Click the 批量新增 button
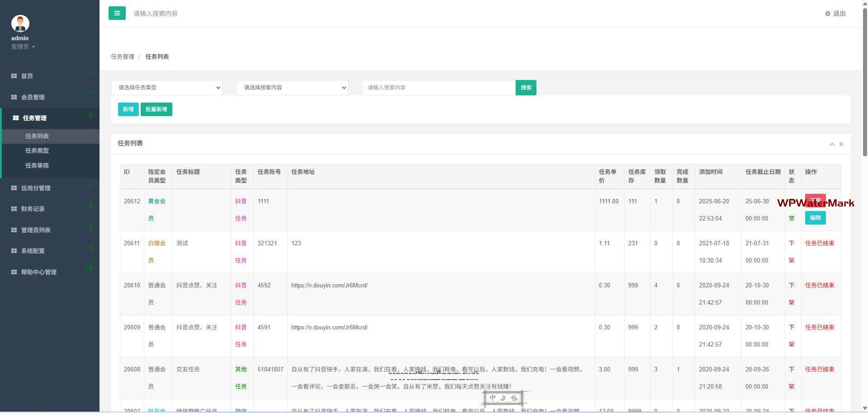The image size is (868, 413). [x=156, y=109]
